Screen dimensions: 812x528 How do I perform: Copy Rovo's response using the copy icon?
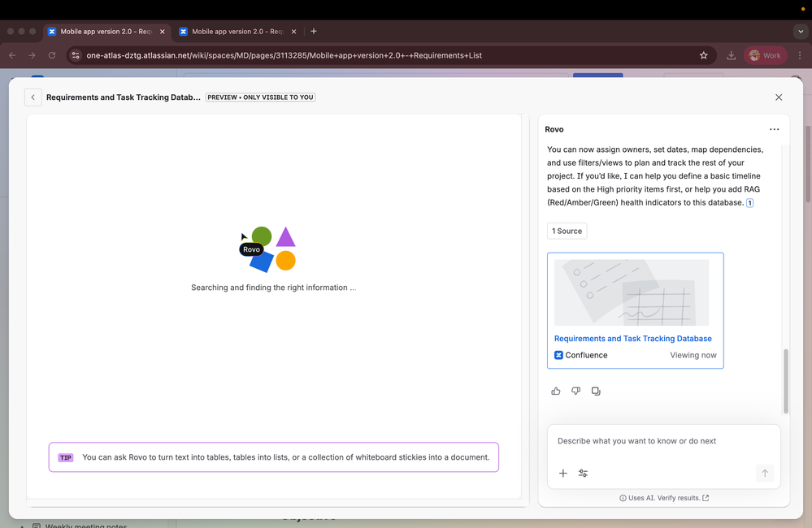pyautogui.click(x=596, y=391)
